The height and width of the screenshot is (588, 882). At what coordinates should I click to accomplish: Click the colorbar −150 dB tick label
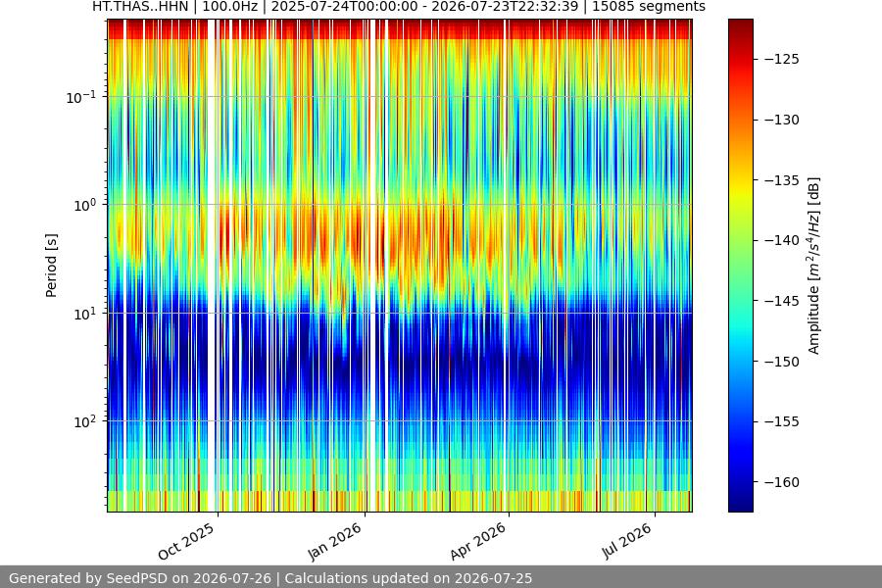click(782, 362)
